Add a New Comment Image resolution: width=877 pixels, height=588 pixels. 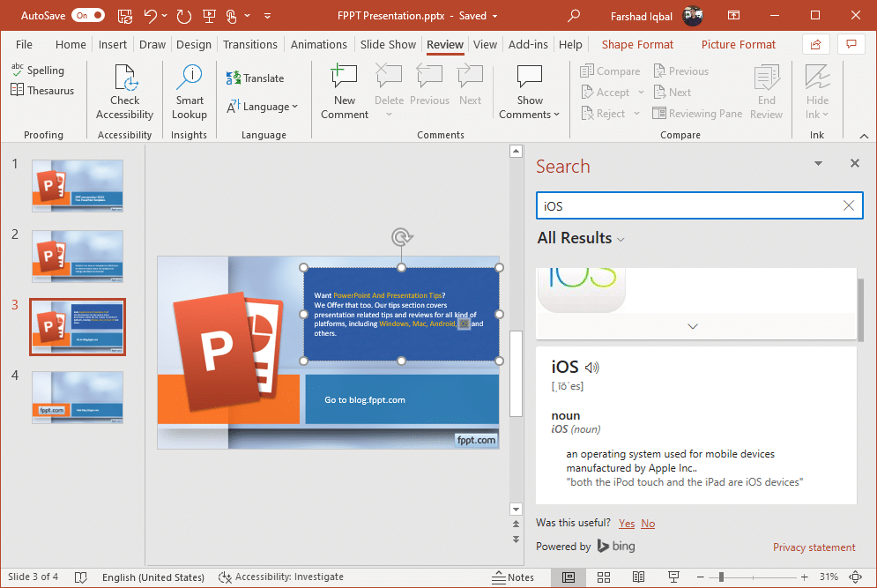pos(345,92)
